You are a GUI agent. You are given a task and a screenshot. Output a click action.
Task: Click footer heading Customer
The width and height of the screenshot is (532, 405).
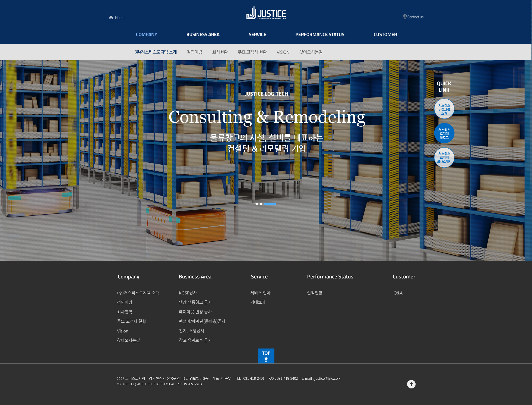click(x=404, y=277)
